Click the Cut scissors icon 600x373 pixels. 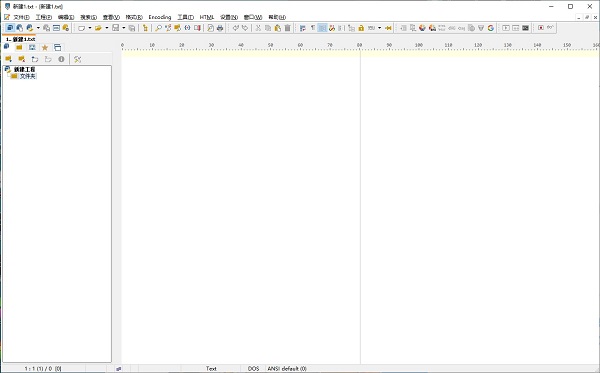pos(258,28)
